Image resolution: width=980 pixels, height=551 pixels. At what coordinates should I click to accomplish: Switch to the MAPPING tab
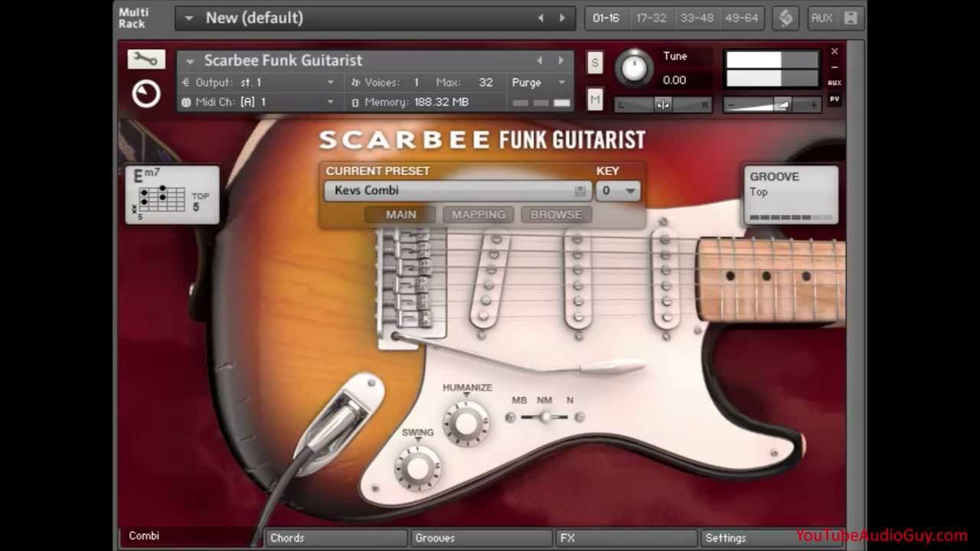[x=479, y=215]
